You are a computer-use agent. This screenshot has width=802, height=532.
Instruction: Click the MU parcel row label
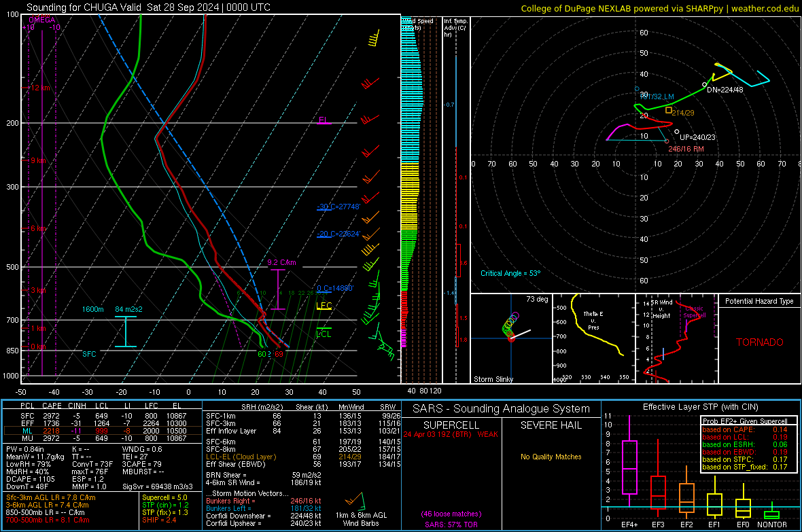(27, 438)
